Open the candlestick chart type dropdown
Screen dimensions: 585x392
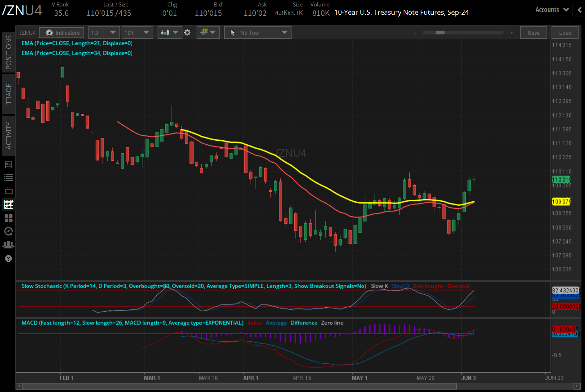click(169, 33)
